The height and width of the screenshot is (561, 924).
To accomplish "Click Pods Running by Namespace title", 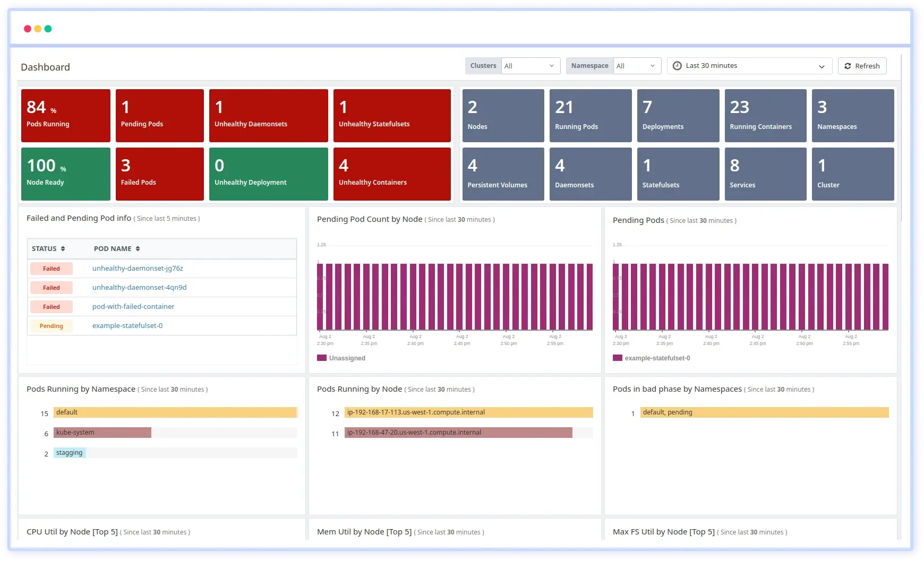I will [x=81, y=389].
